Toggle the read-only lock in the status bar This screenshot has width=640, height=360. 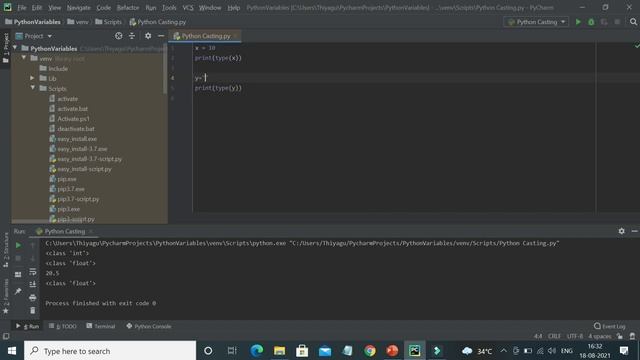coord(620,336)
